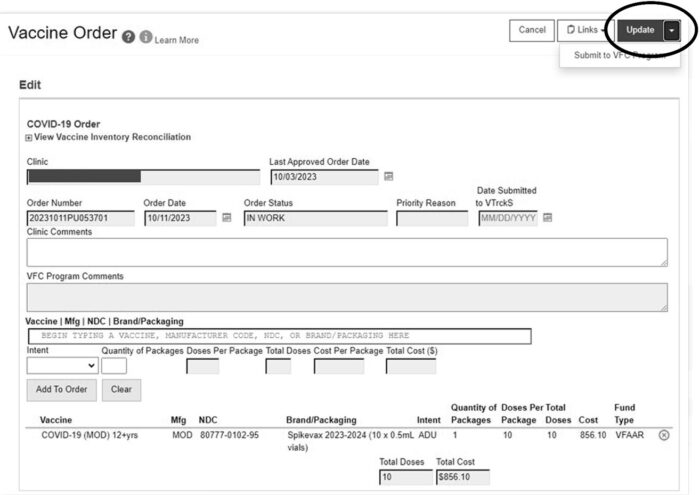This screenshot has width=700, height=495.
Task: Open the Order Date calendar picker
Action: point(226,217)
